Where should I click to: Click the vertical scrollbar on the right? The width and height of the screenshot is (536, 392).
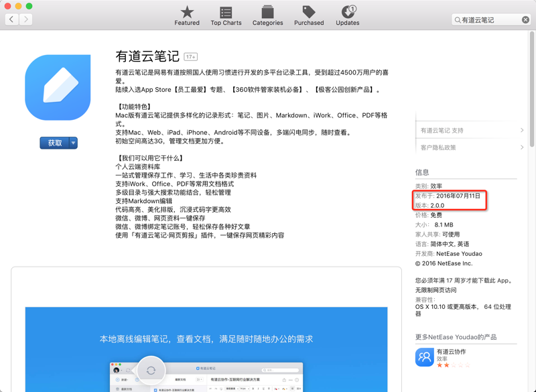(532, 89)
